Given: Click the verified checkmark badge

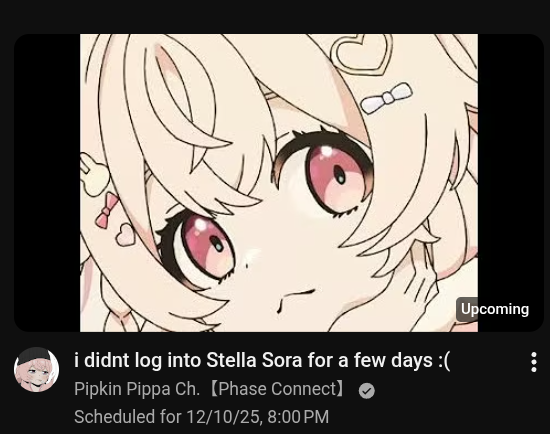Looking at the screenshot, I should pos(367,391).
